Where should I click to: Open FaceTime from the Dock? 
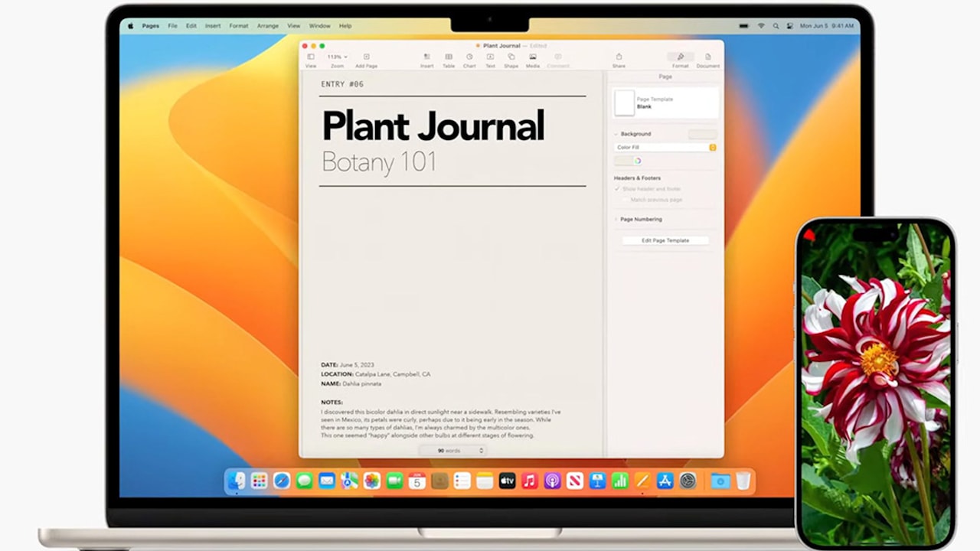point(394,481)
